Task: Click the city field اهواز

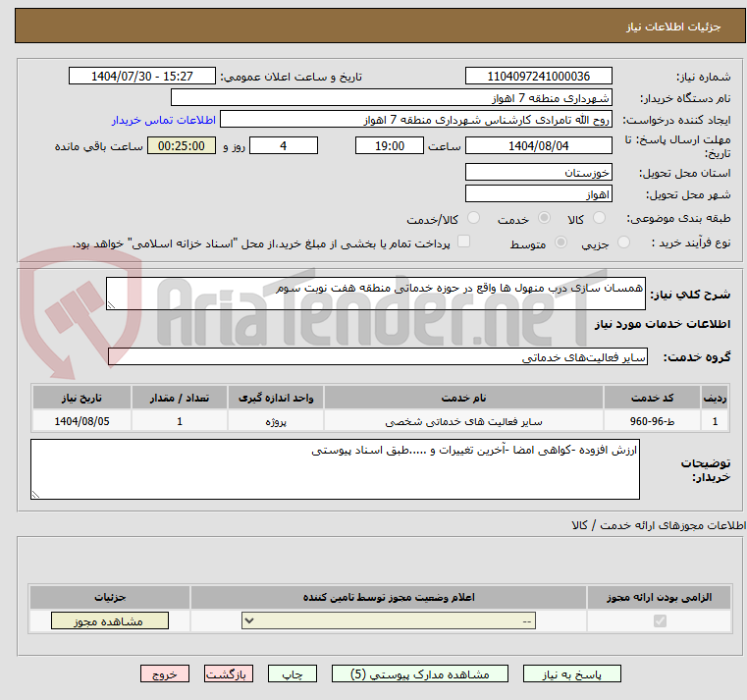Action: tap(538, 194)
